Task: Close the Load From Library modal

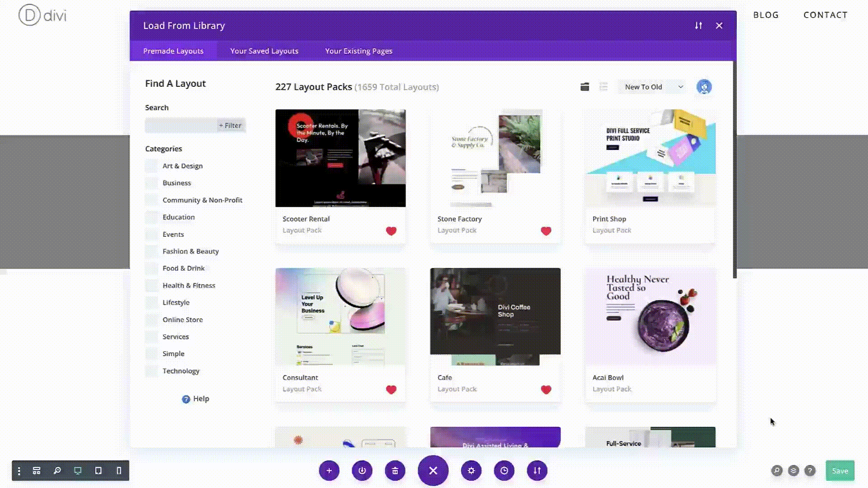Action: 719,26
